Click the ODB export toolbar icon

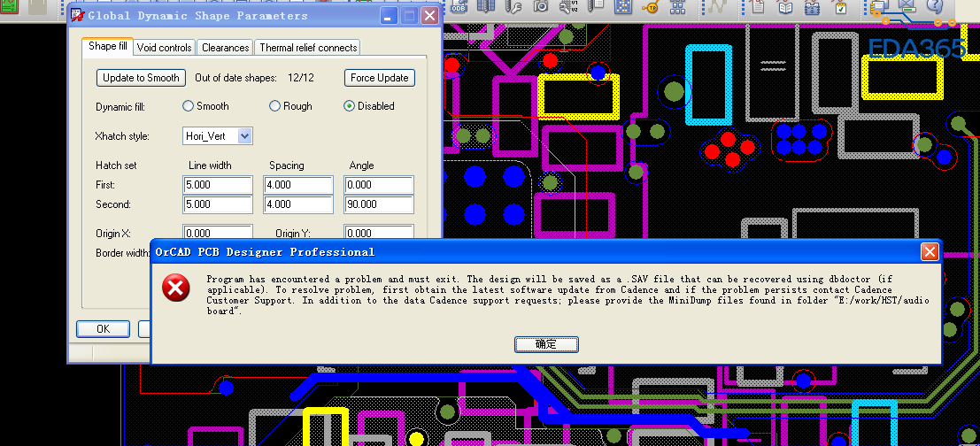pyautogui.click(x=459, y=6)
